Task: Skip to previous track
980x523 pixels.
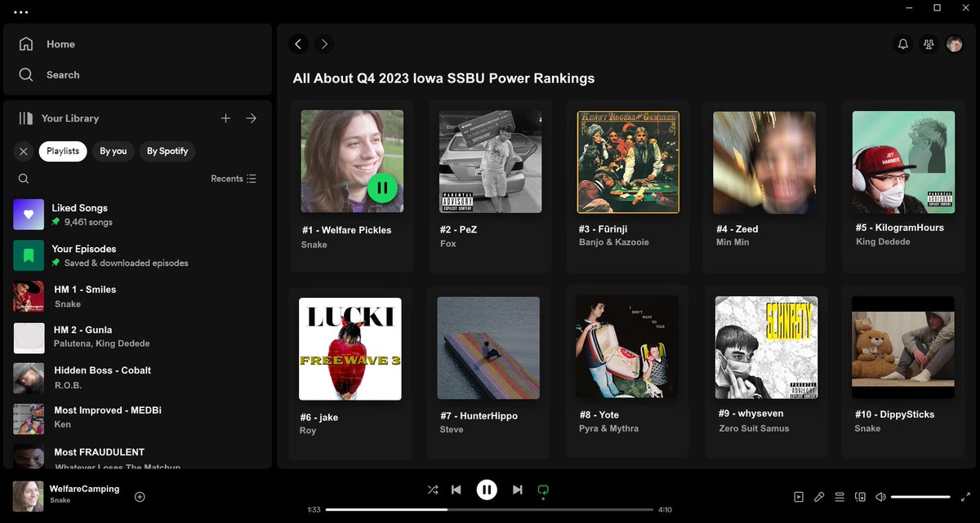Action: pos(457,490)
